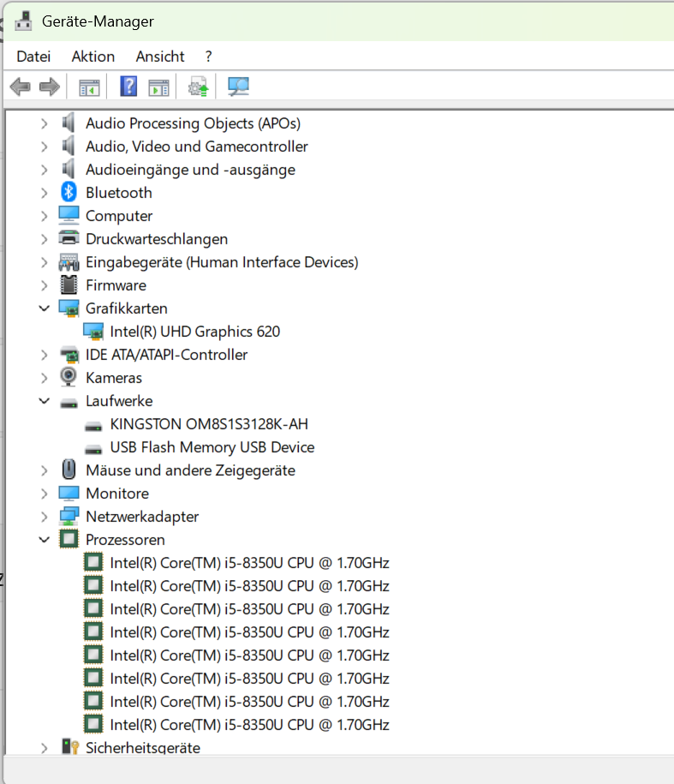
Task: Click the Bluetooth category icon
Action: click(69, 193)
